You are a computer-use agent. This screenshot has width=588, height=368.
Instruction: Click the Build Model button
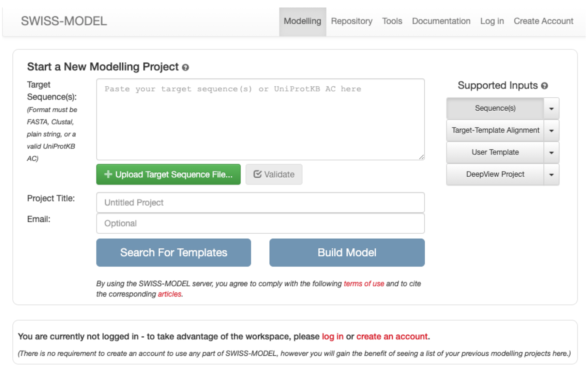347,253
